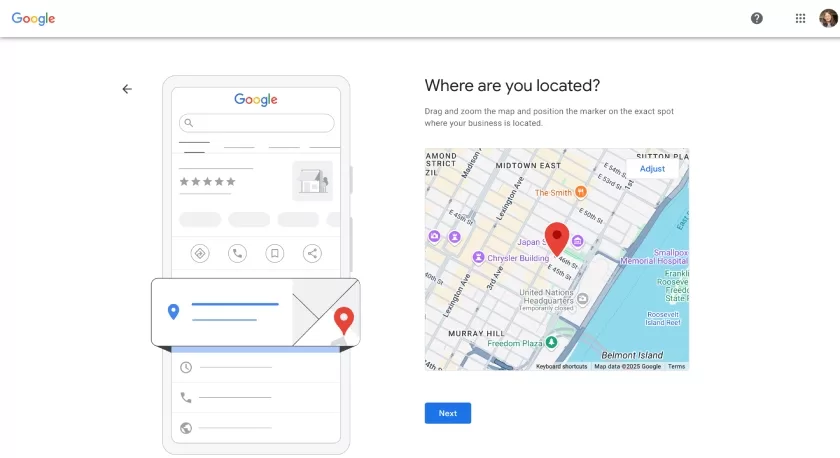Click the 'Chrysler Building' map text
The height and width of the screenshot is (458, 840).
point(518,258)
